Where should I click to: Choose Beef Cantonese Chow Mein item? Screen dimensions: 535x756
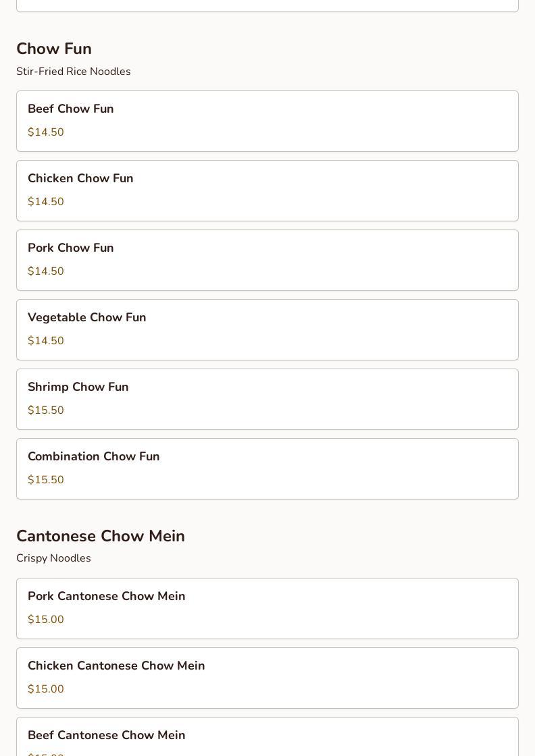tap(267, 736)
